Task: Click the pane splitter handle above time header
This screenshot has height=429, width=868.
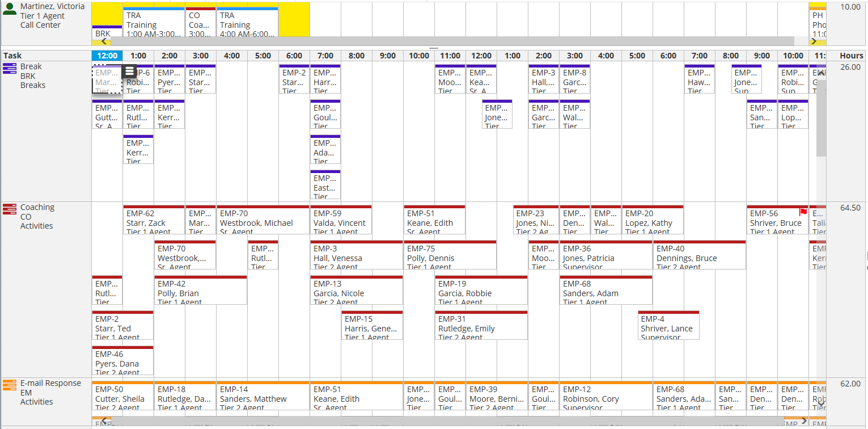Action: (434, 48)
